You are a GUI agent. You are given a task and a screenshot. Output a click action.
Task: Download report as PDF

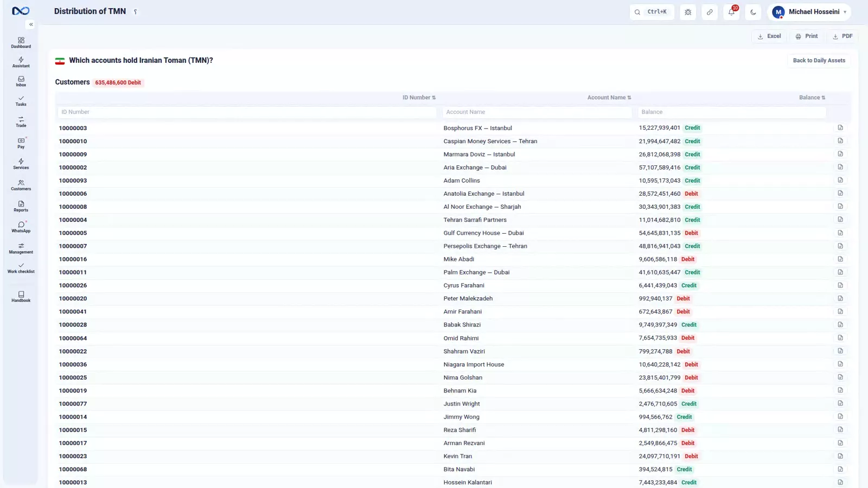click(843, 36)
